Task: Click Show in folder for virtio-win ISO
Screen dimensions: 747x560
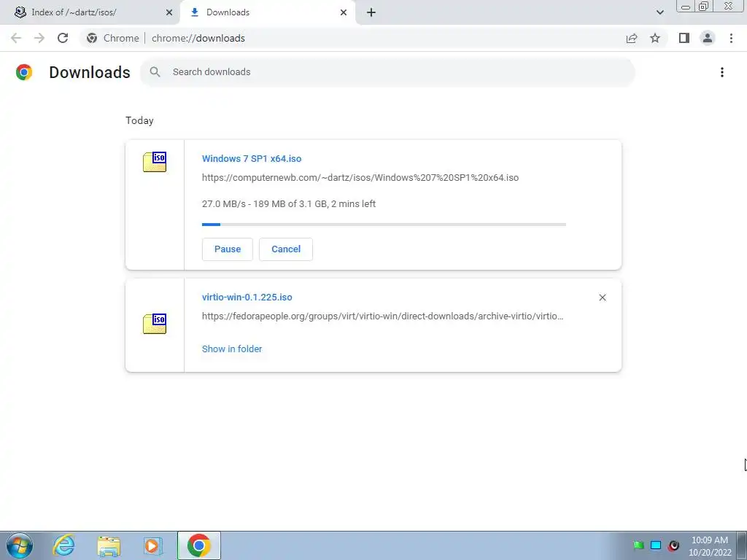Action: click(x=232, y=349)
